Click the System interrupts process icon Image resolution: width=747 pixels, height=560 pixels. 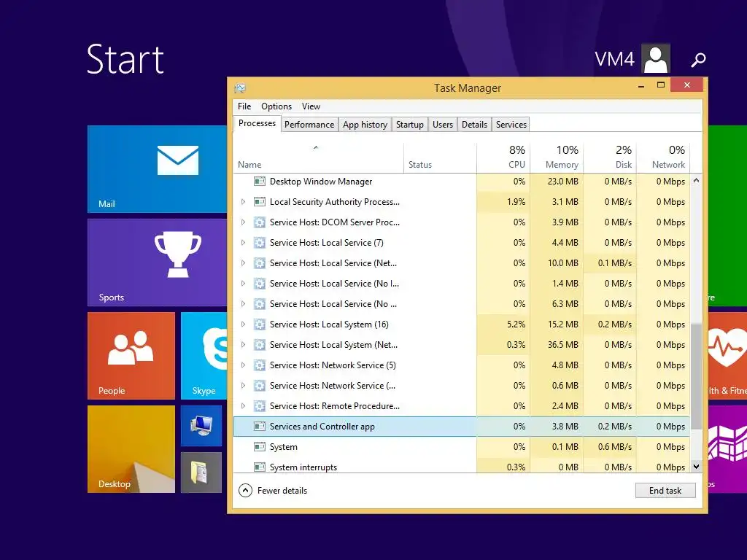(x=259, y=467)
